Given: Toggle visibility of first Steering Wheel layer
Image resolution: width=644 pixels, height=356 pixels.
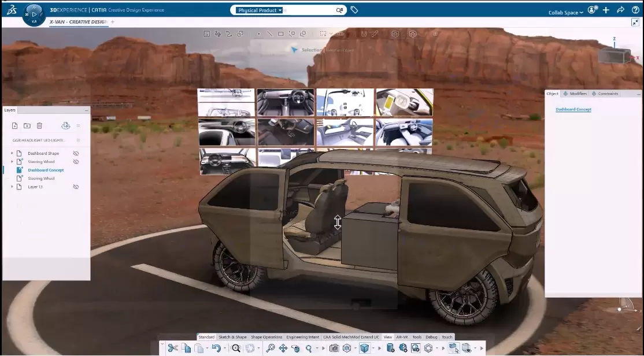Looking at the screenshot, I should (76, 162).
